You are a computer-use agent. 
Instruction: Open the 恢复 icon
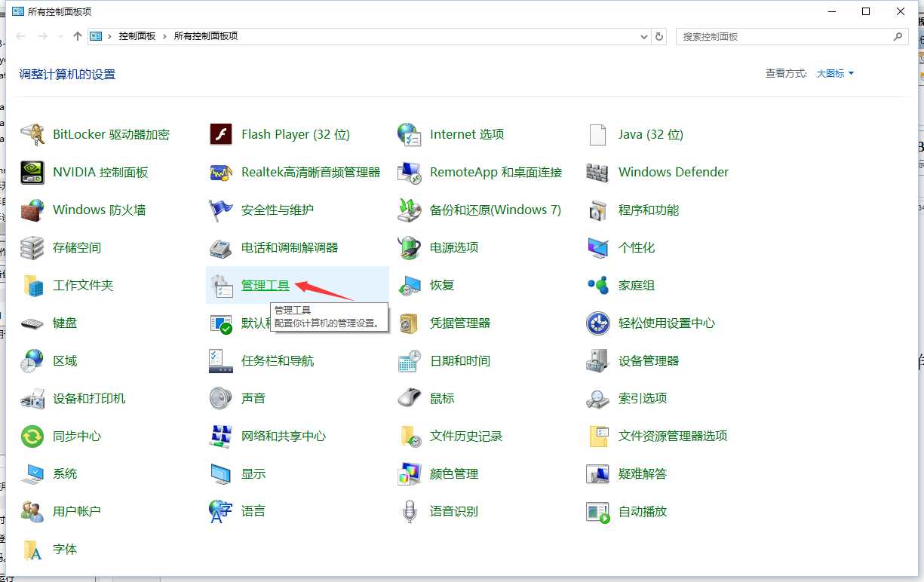point(409,285)
